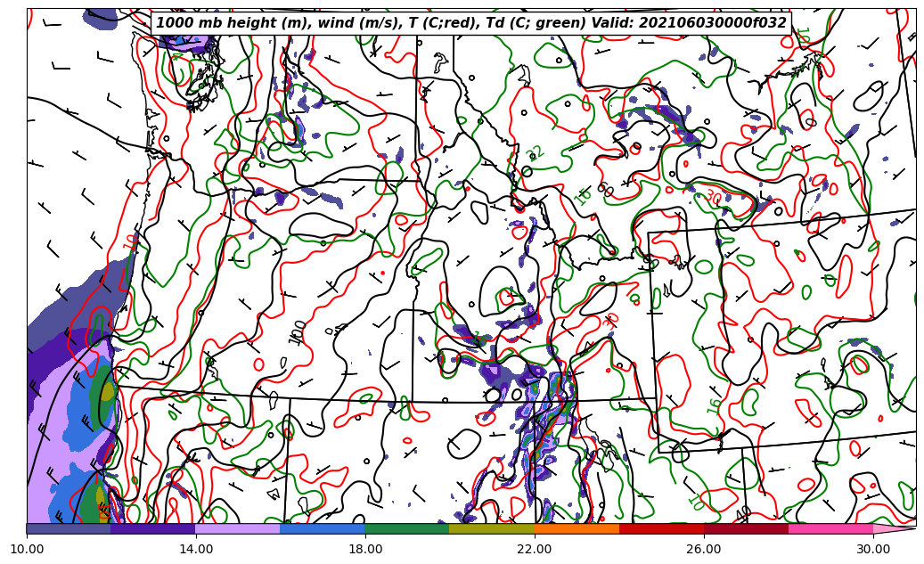Image resolution: width=924 pixels, height=564 pixels.
Task: Click the pink arrow tip of the colorbar
Action: point(895,528)
